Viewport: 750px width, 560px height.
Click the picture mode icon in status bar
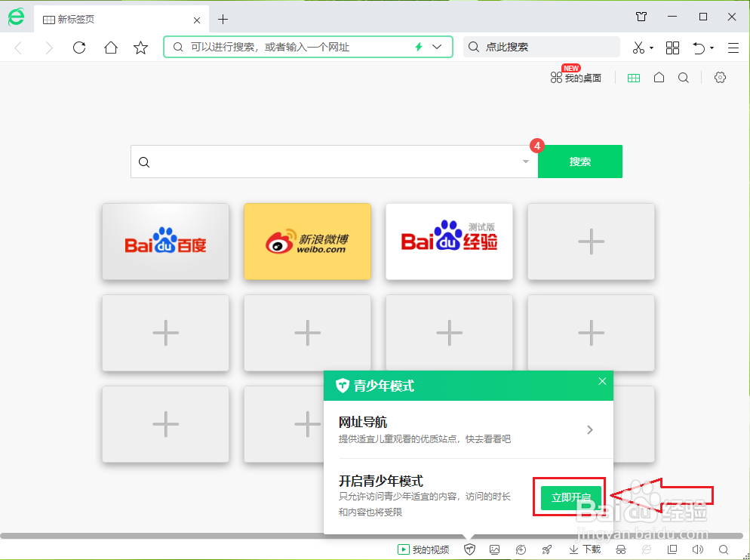pyautogui.click(x=494, y=549)
